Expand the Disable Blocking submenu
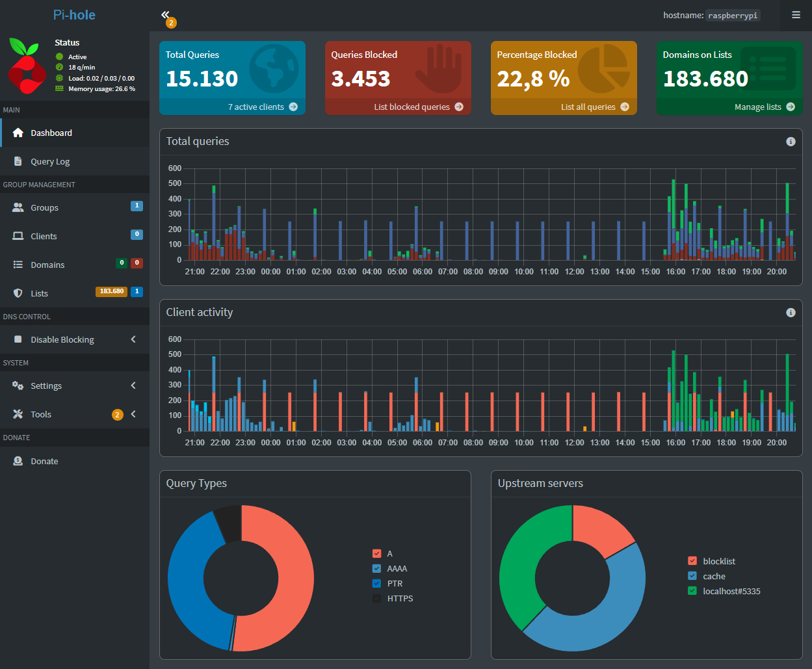Viewport: 812px width, 669px height. pos(75,339)
